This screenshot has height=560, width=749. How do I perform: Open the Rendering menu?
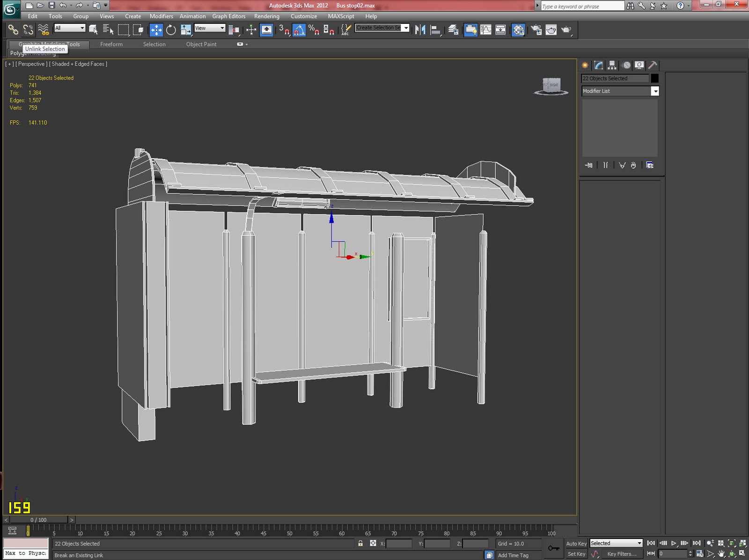266,16
